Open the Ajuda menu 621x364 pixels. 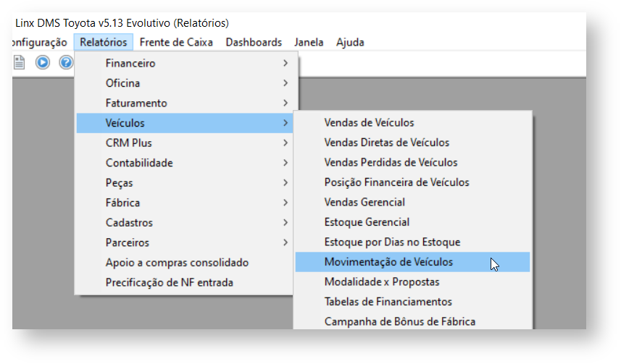350,42
